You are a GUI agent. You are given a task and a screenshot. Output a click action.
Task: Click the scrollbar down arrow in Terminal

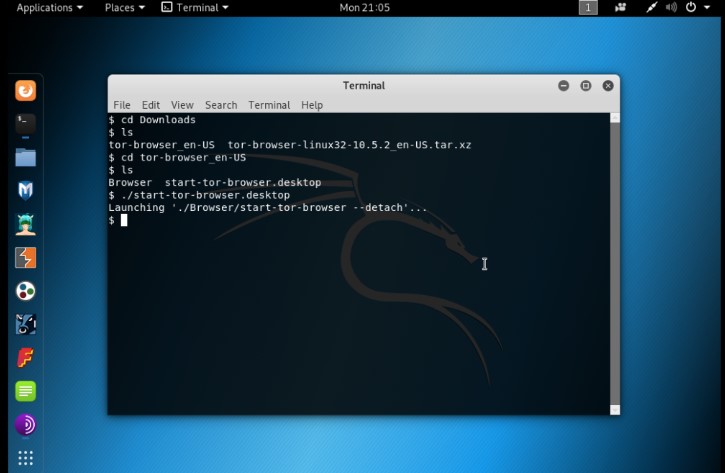615,410
